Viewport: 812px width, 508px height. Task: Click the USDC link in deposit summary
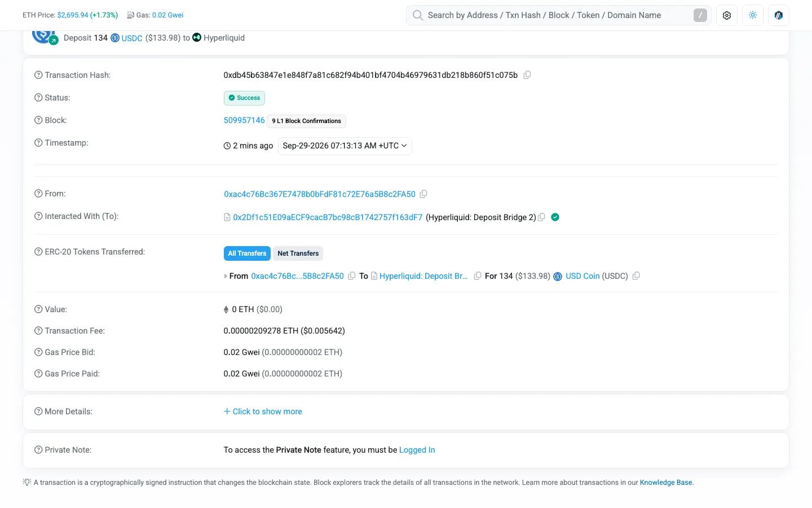pos(132,38)
